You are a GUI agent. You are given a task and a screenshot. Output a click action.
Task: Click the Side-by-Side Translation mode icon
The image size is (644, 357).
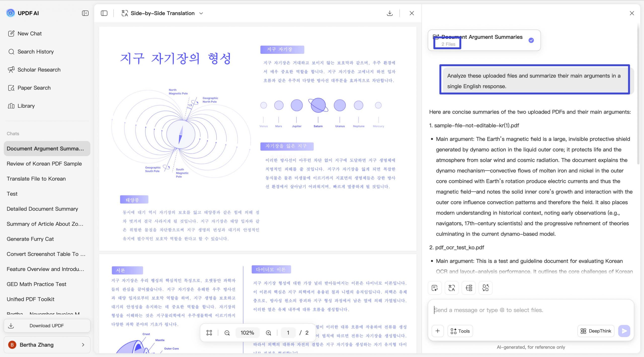[125, 13]
